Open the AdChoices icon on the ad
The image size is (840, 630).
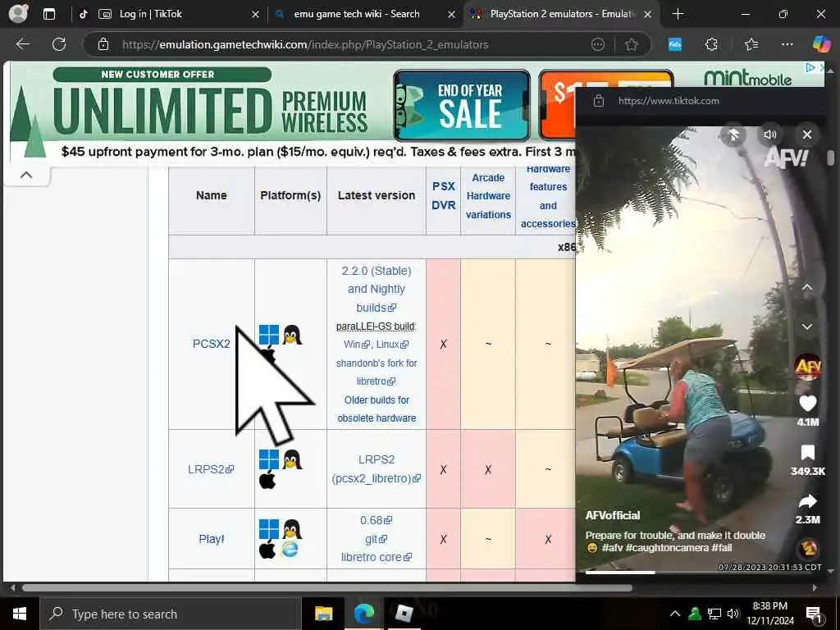click(x=810, y=67)
